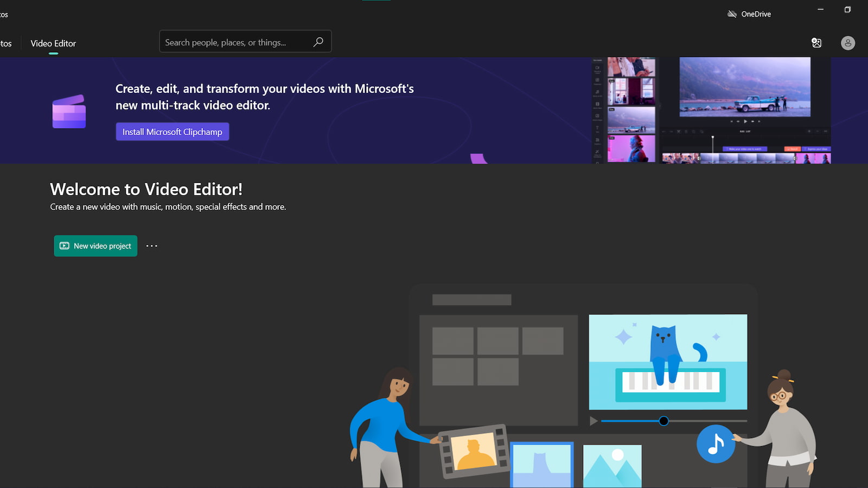
Task: Open the OneDrive status indicator
Action: (x=749, y=14)
